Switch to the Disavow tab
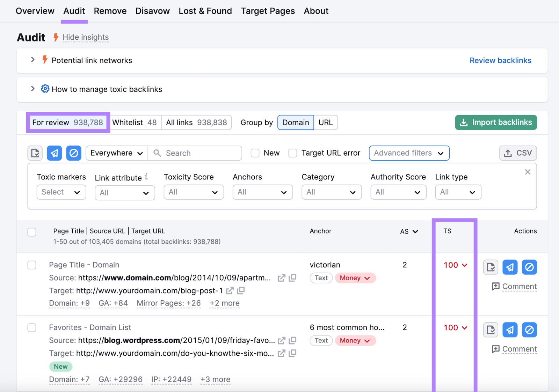Screen dimensions: 559x392 [x=152, y=11]
